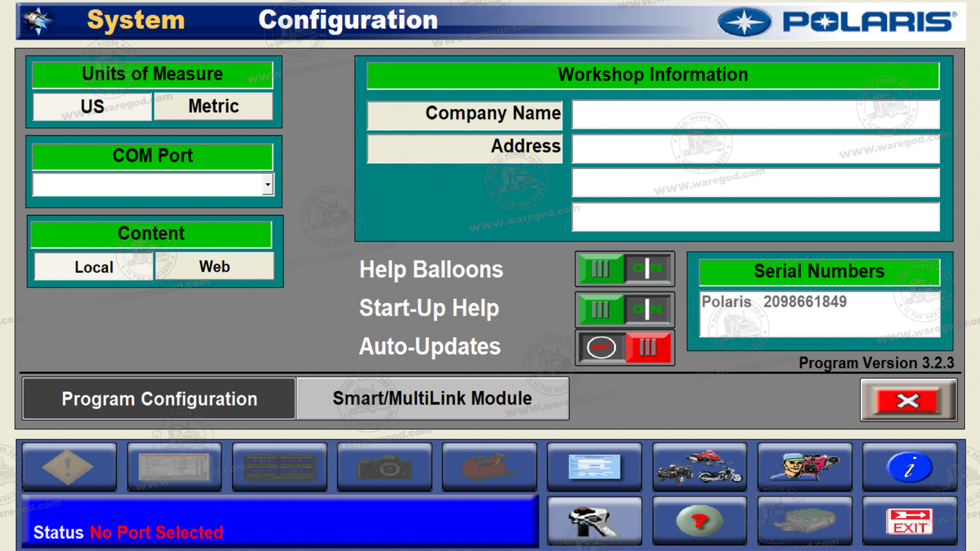Open the information 'i' icon
This screenshot has width=980, height=551.
(x=909, y=466)
